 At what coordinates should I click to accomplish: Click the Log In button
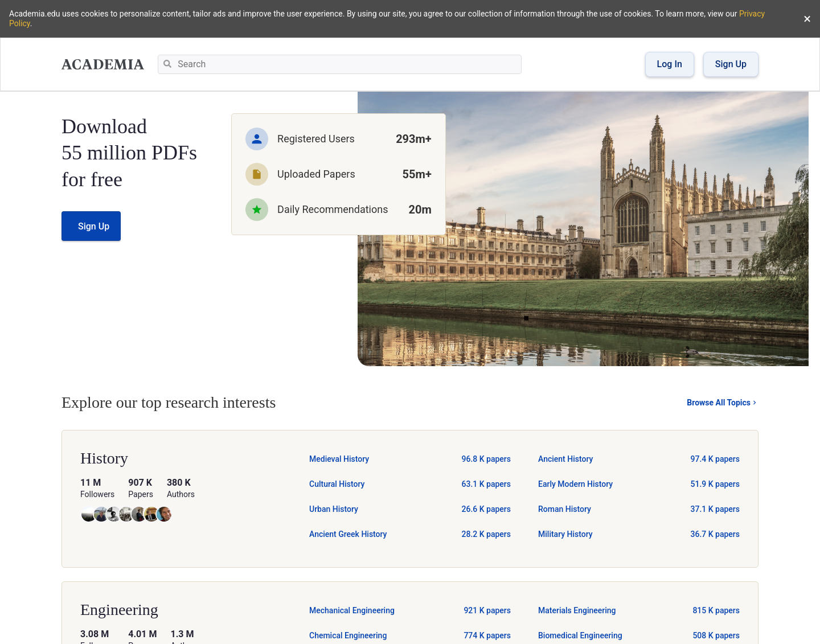click(x=670, y=64)
